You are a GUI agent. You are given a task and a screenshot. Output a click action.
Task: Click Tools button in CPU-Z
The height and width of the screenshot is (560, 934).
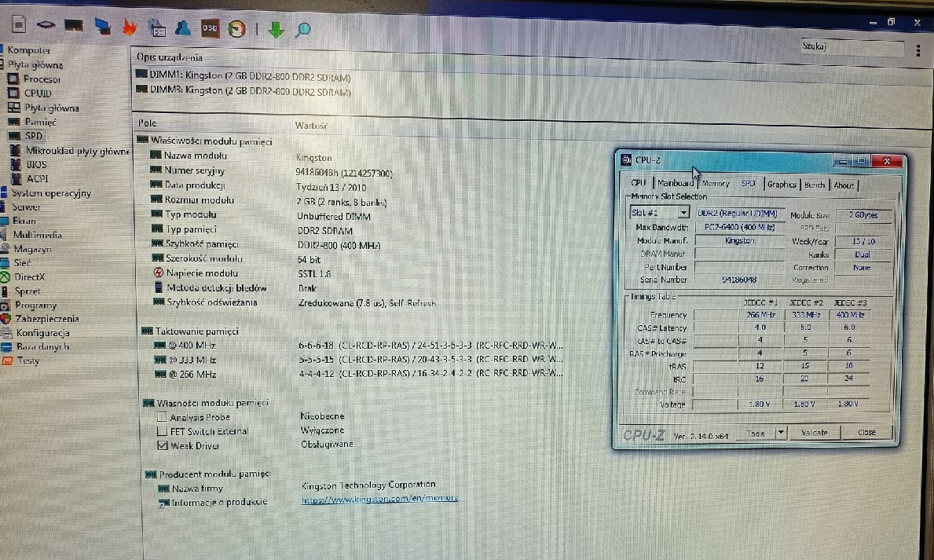pos(755,434)
